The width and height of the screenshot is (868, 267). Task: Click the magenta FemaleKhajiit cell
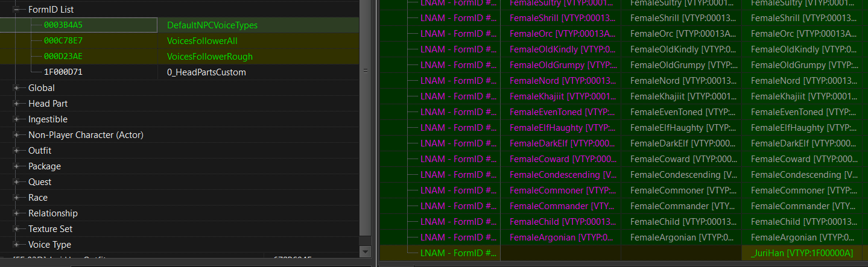coord(562,96)
